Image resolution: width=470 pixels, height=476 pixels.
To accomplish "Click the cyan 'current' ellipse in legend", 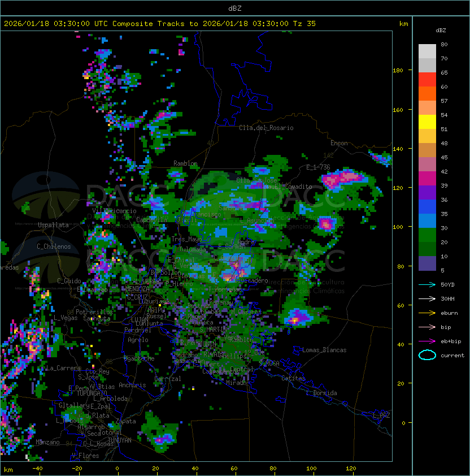I will click(x=427, y=355).
